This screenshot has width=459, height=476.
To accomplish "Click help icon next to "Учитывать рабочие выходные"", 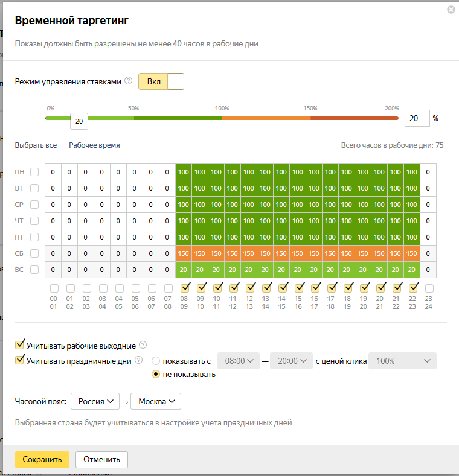I will click(x=143, y=345).
